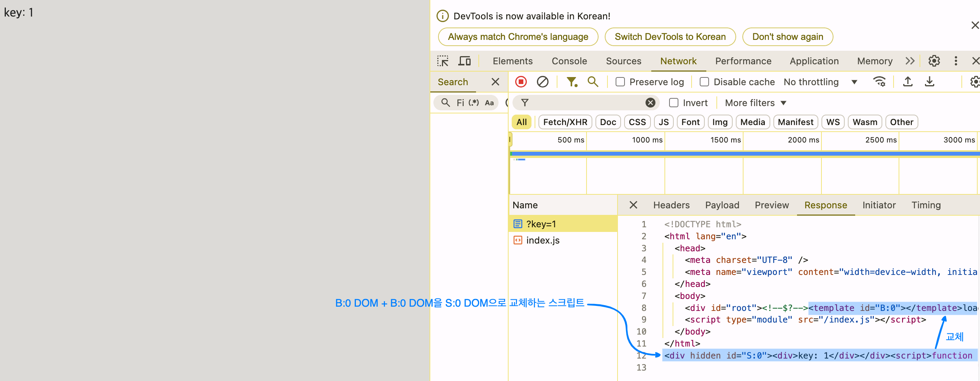Enable Preserve log checkbox

[620, 82]
